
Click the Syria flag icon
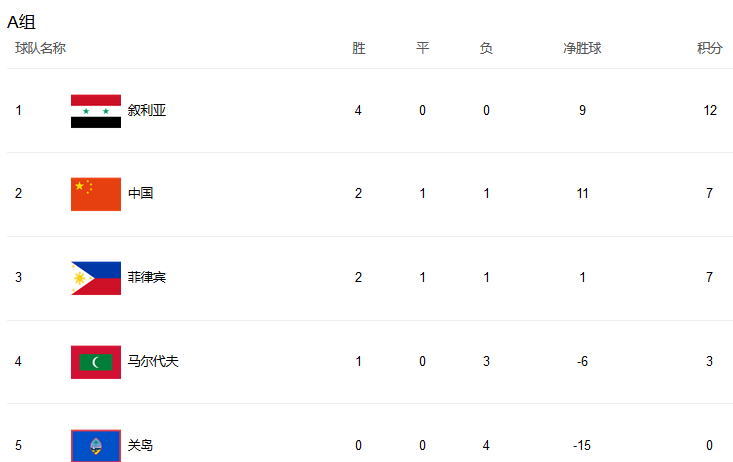point(96,111)
